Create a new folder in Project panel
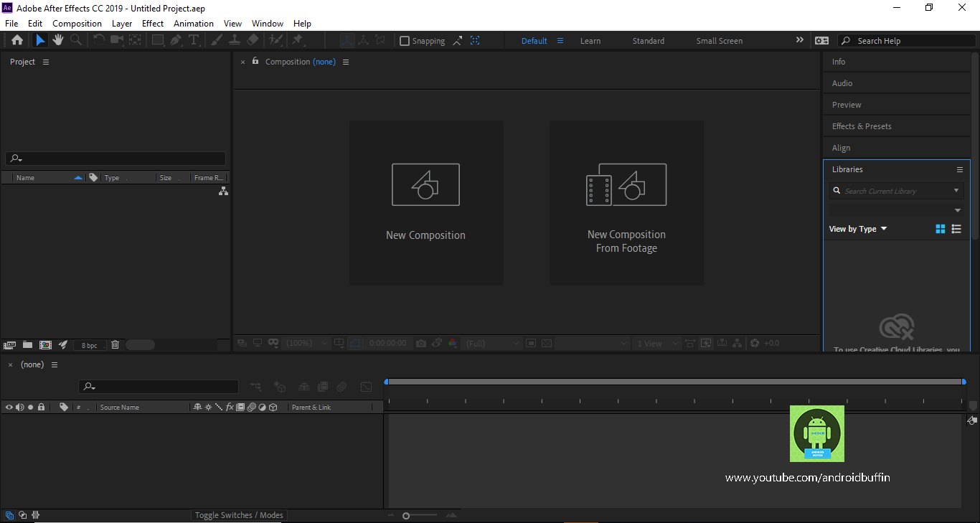 pyautogui.click(x=27, y=345)
